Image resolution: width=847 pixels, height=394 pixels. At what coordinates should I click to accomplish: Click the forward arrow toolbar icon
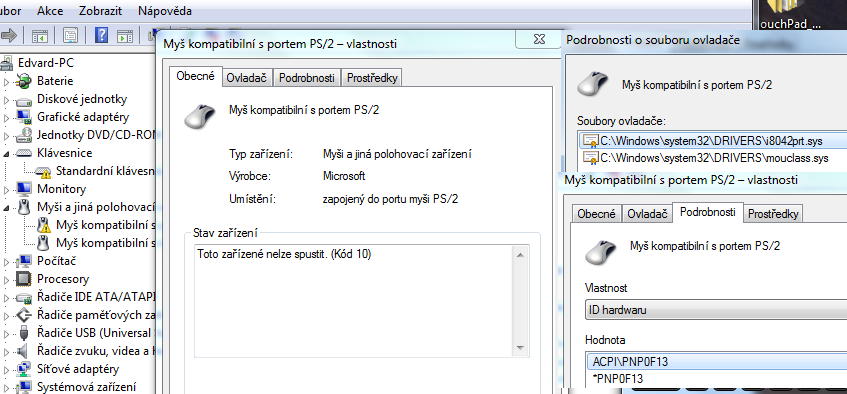point(8,36)
